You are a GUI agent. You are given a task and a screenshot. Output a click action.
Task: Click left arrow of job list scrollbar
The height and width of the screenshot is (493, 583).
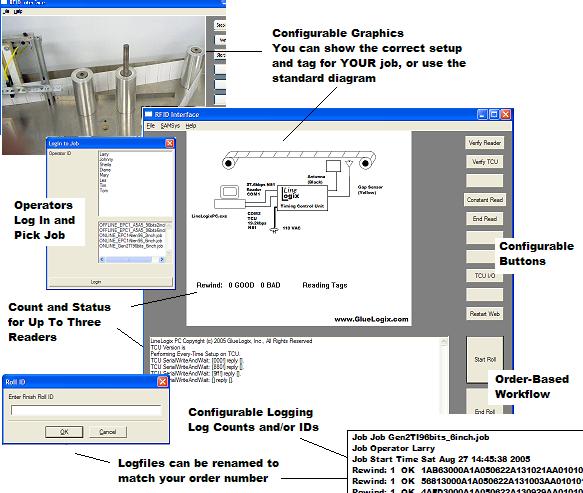pyautogui.click(x=102, y=260)
